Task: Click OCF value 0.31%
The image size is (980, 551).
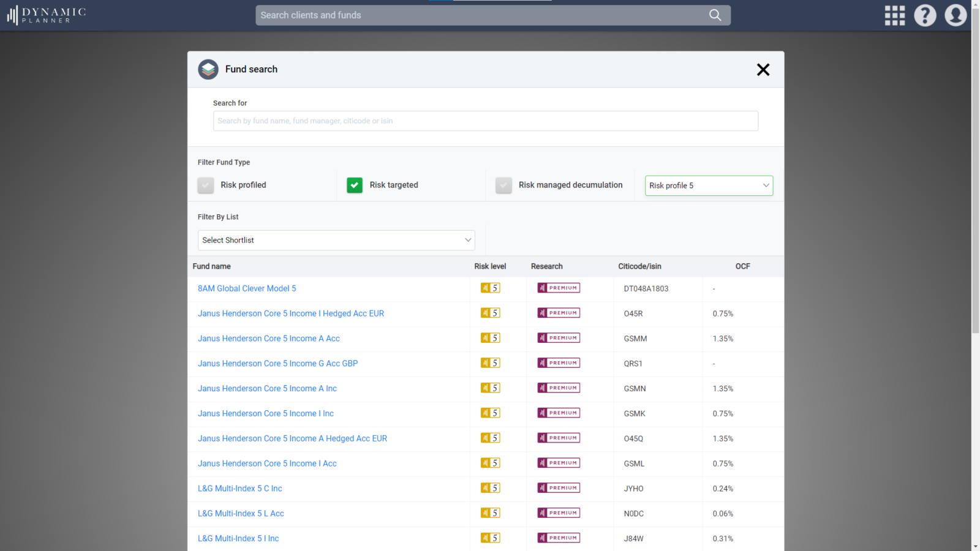Action: pyautogui.click(x=723, y=539)
